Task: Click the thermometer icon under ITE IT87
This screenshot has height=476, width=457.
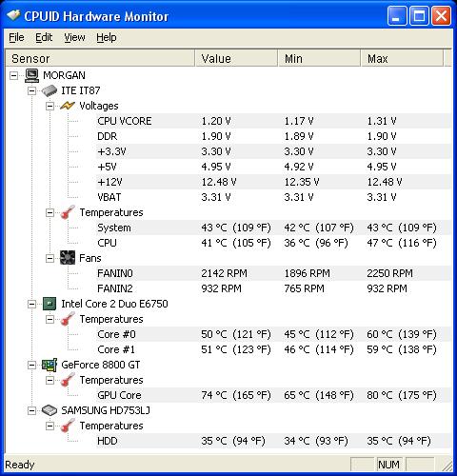Action: (68, 212)
